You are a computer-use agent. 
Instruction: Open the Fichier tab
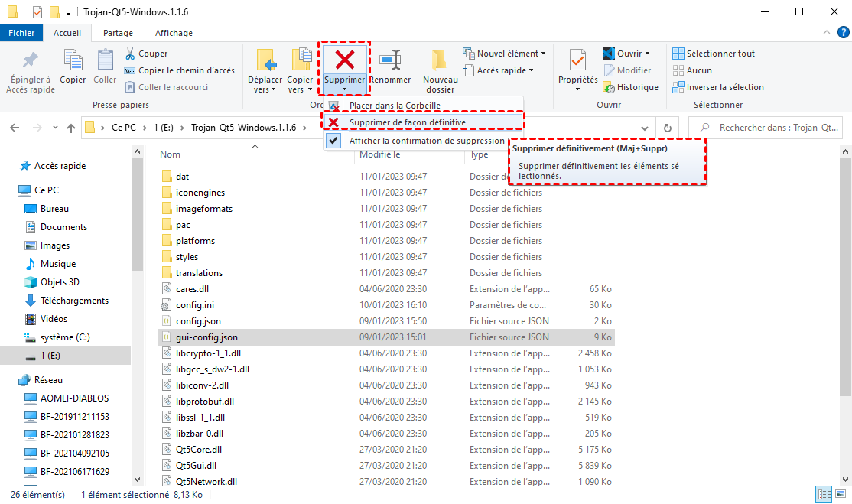[x=21, y=33]
